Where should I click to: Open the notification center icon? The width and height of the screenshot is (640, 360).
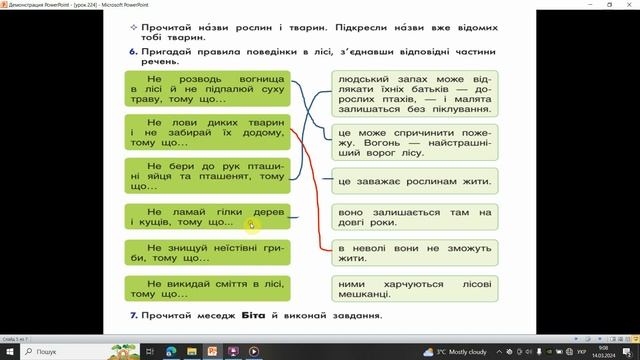[x=627, y=352]
